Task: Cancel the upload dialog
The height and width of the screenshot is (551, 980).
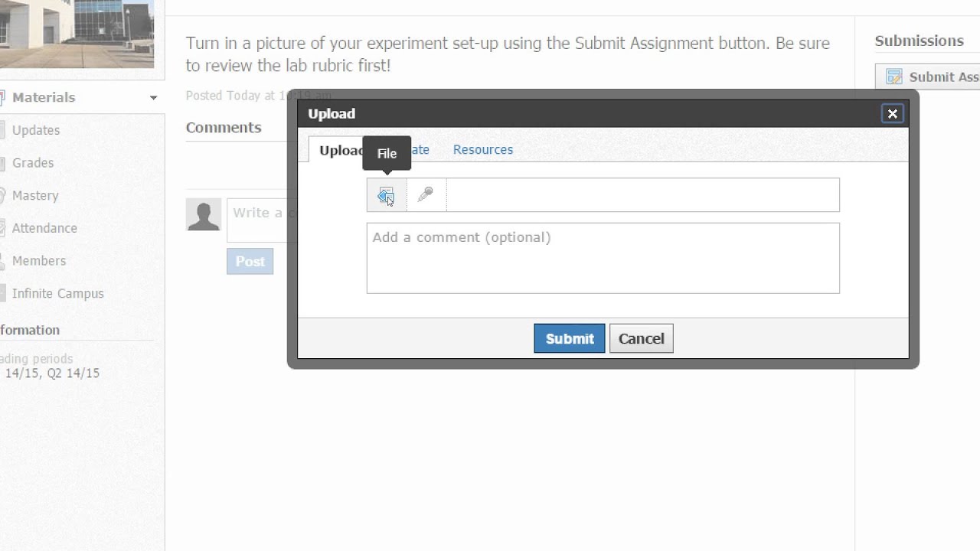Action: [641, 339]
